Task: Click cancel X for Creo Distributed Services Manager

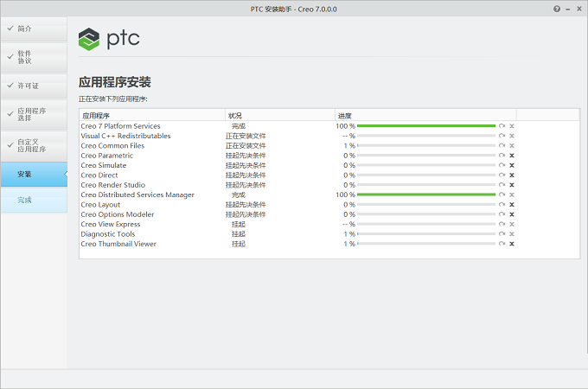Action: [512, 194]
